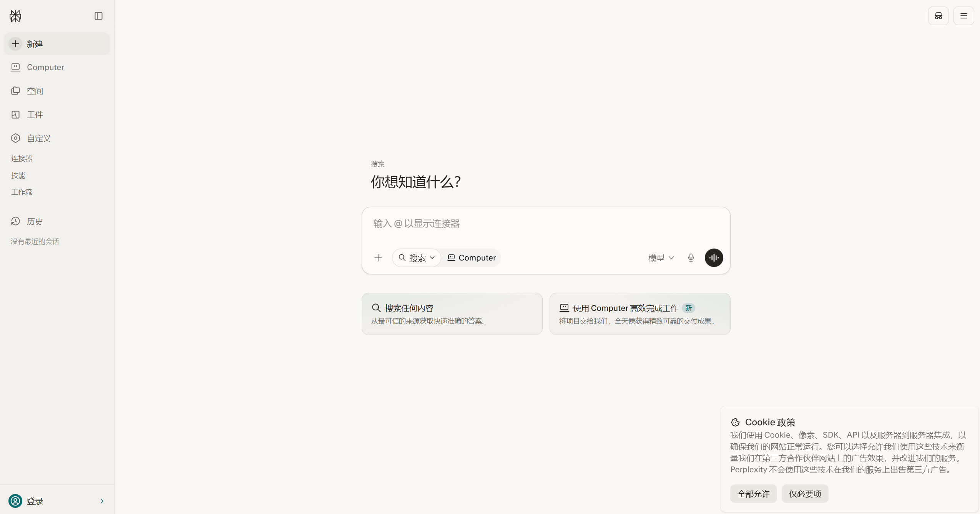
Task: Open the 历史 history icon
Action: [15, 221]
